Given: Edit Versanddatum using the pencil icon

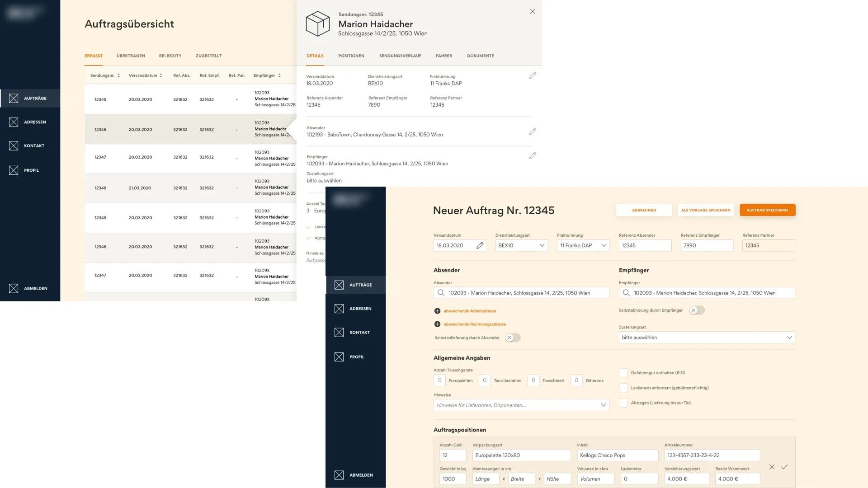Looking at the screenshot, I should [x=480, y=245].
